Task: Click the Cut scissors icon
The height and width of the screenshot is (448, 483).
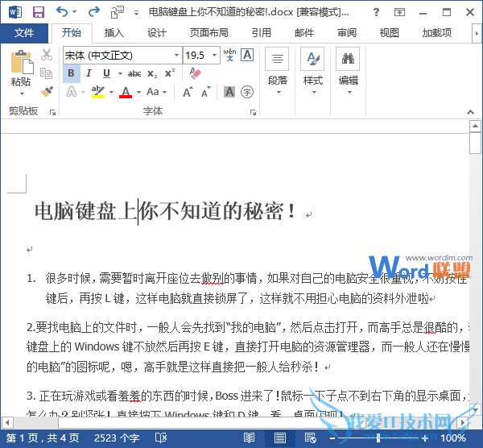Action: click(x=47, y=55)
